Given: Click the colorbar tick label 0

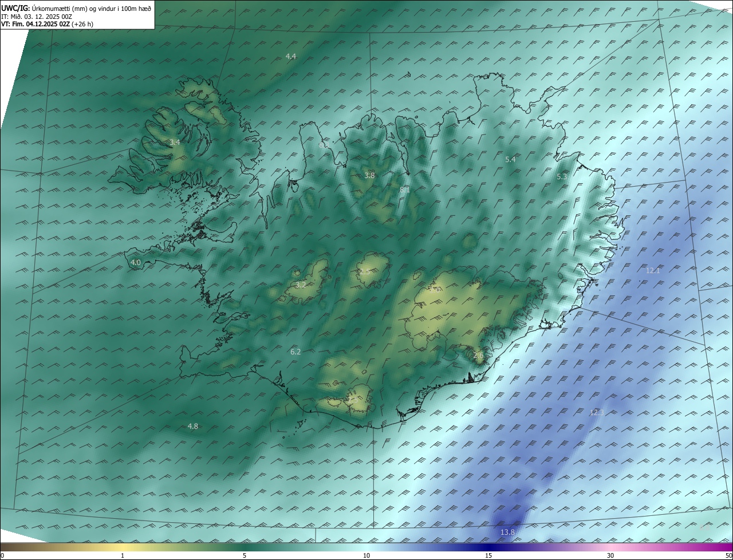Looking at the screenshot, I should click(x=2, y=555).
